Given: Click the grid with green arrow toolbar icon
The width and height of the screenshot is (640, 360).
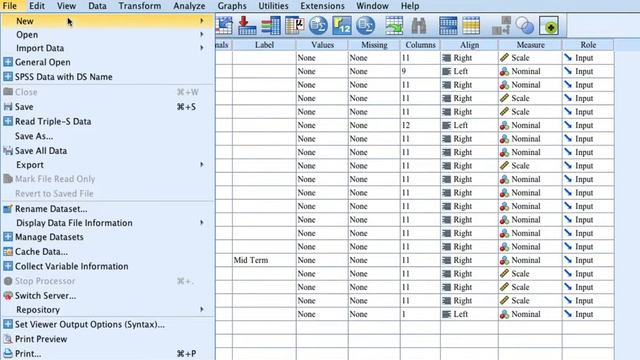Looking at the screenshot, I should 394,26.
